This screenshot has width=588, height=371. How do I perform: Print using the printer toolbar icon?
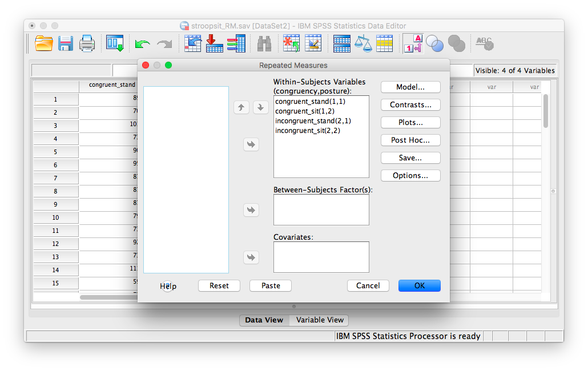[87, 43]
